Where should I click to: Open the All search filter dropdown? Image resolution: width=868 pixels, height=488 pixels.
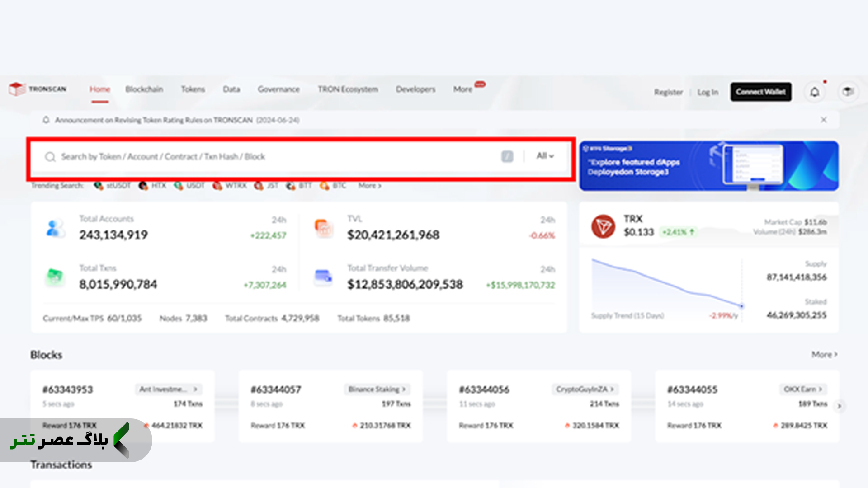tap(545, 156)
